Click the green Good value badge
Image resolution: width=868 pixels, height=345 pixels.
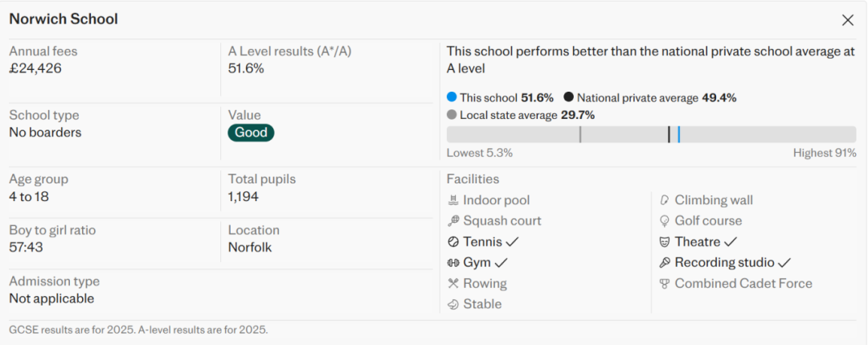click(251, 133)
